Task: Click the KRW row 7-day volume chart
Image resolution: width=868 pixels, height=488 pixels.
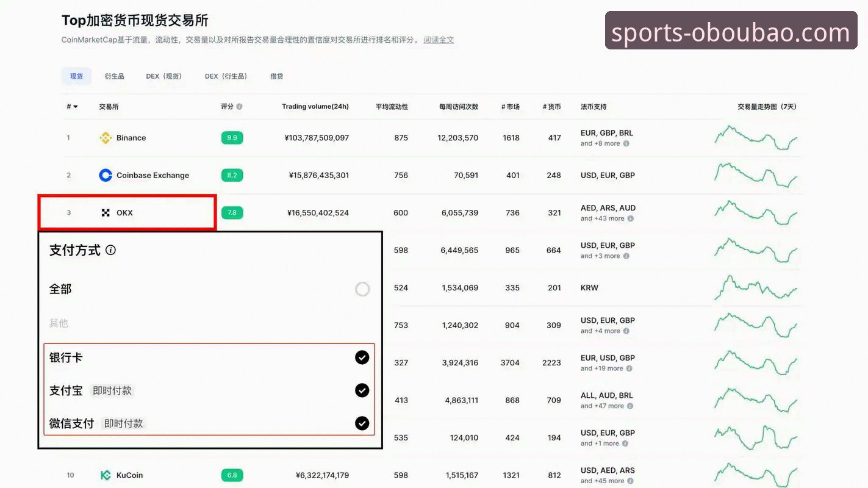Action: coord(756,287)
